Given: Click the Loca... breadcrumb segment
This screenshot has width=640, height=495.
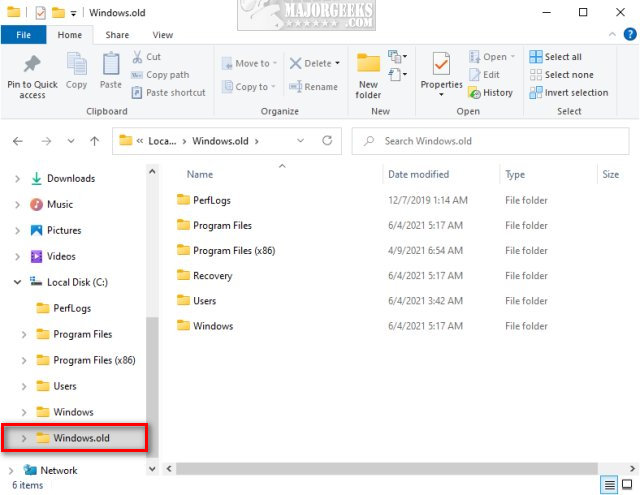Looking at the screenshot, I should tap(162, 141).
